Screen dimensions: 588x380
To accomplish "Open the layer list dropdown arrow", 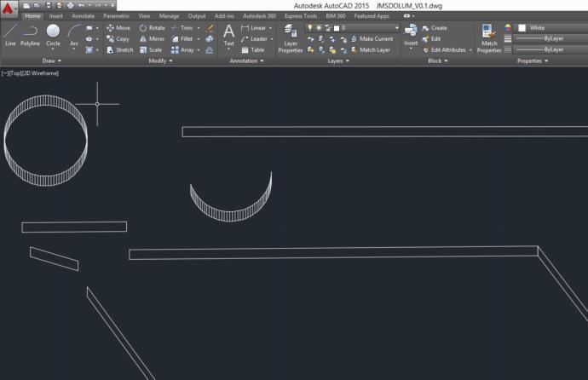I will click(x=396, y=28).
